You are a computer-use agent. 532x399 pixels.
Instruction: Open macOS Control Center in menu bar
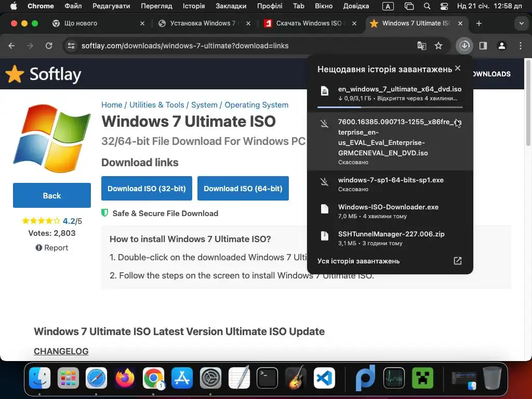point(444,6)
